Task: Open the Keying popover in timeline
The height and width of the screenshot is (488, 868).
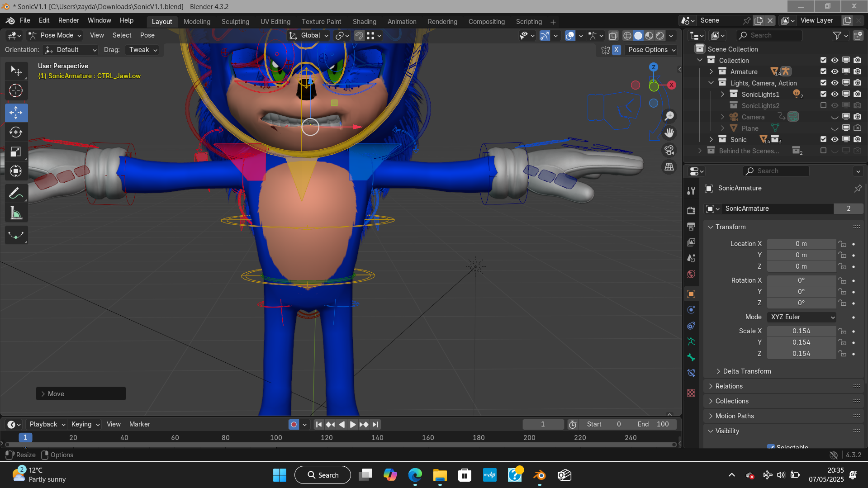Action: click(x=85, y=425)
